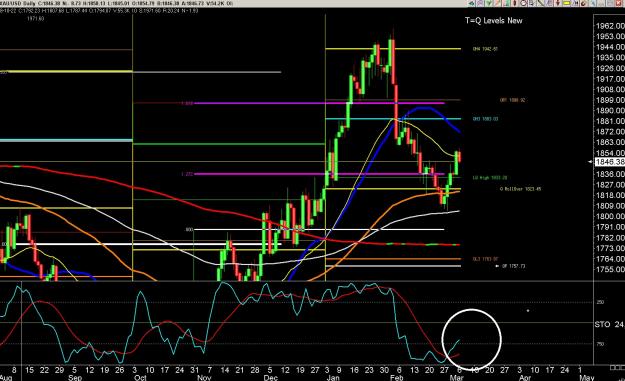Image resolution: width=625 pixels, height=381 pixels.
Task: Click the XAUUSD Daily chart title text
Action: click(x=18, y=3)
